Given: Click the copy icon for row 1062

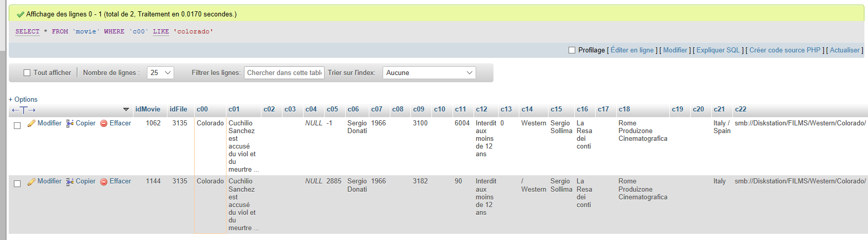Looking at the screenshot, I should (x=70, y=123).
